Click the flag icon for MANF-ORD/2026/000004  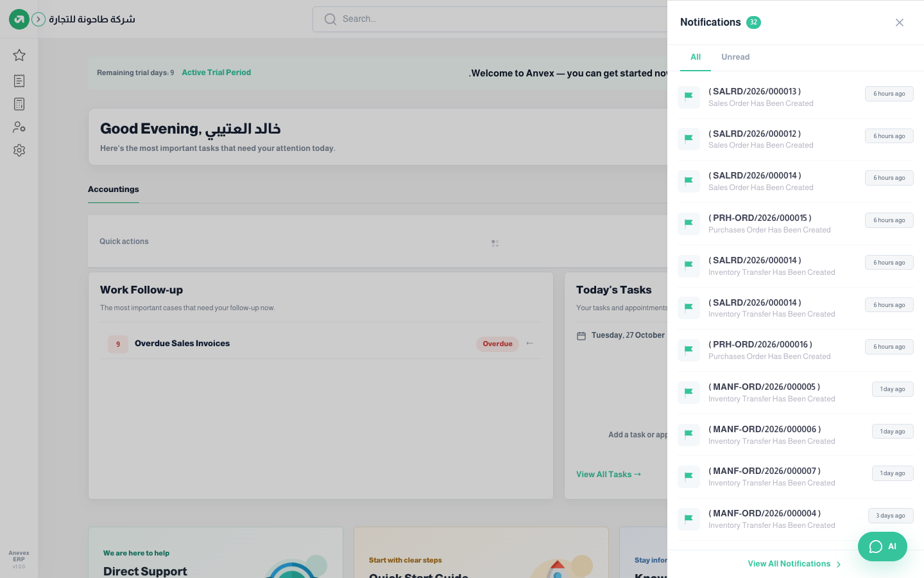click(x=689, y=519)
